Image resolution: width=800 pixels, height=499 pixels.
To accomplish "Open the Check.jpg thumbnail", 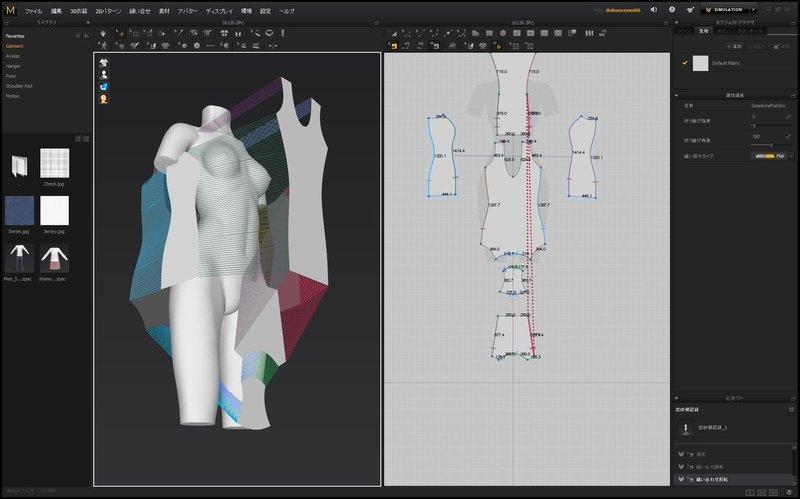I will (x=55, y=163).
